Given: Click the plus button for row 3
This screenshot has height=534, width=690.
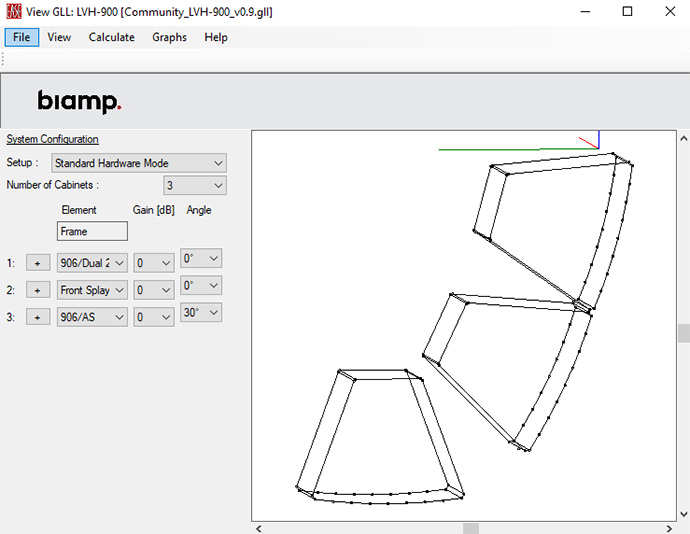Looking at the screenshot, I should click(x=38, y=317).
